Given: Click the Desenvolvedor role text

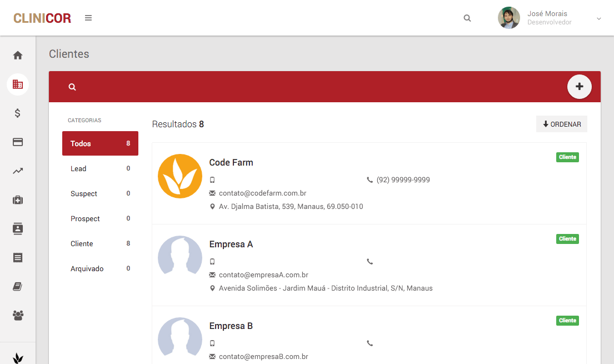Looking at the screenshot, I should [x=550, y=22].
